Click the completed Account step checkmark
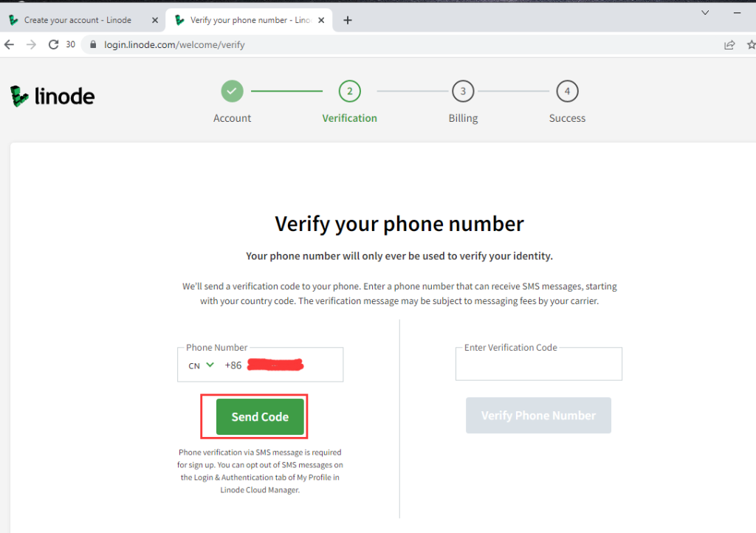Screen dimensions: 756x533 pyautogui.click(x=232, y=91)
